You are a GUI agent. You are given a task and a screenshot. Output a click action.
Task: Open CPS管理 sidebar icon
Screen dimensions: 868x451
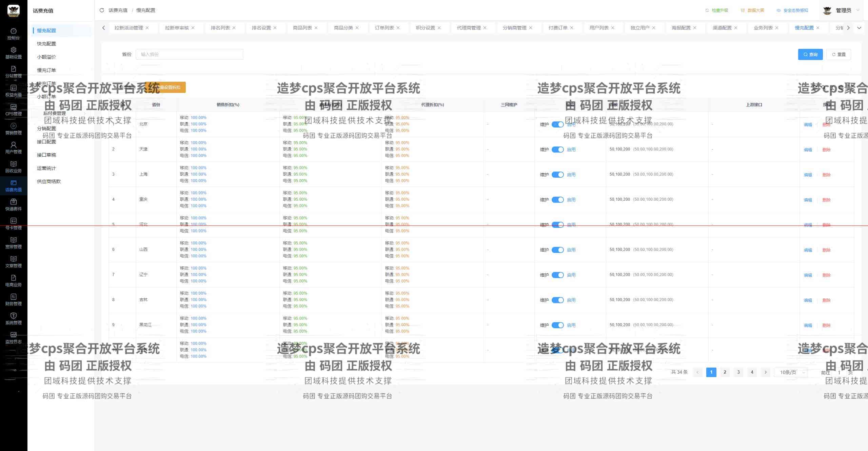click(x=14, y=110)
